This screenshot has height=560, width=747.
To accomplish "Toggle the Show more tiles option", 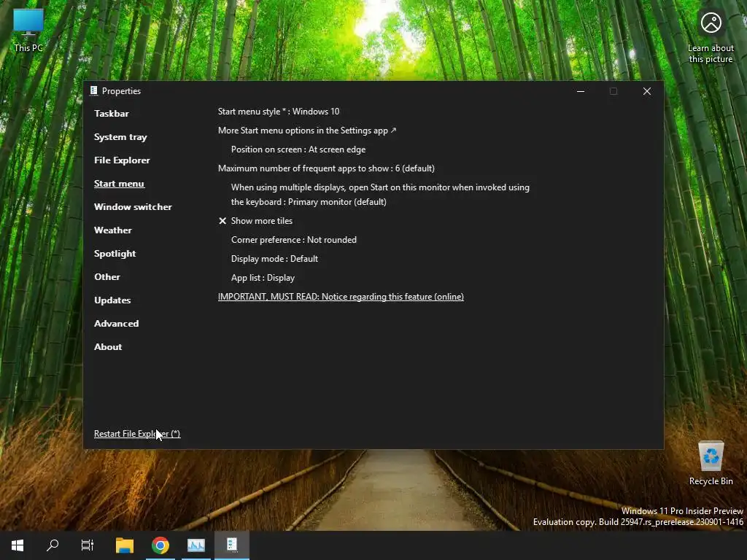I will tap(256, 221).
